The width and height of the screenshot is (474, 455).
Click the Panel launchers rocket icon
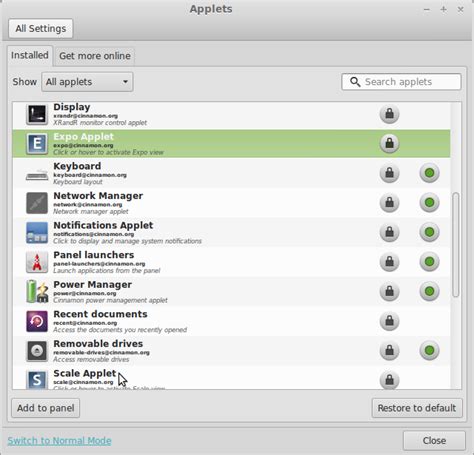[x=37, y=262]
